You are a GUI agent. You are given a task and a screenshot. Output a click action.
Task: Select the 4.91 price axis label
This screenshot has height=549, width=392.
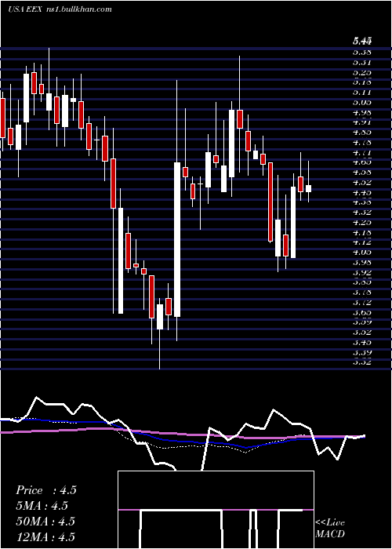point(362,122)
